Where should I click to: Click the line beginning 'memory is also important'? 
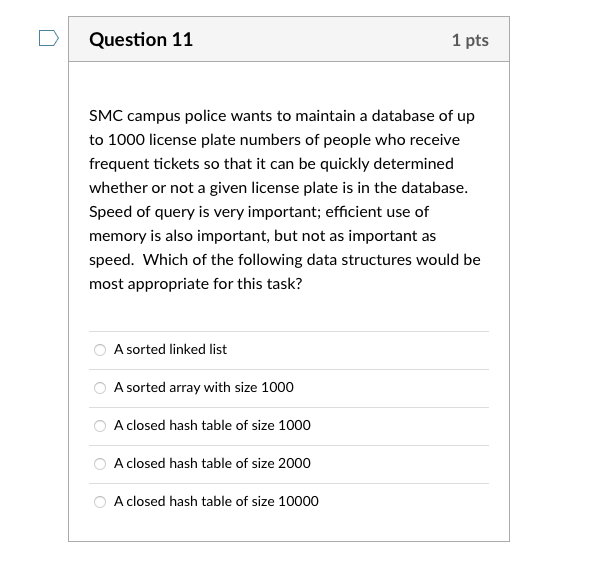[262, 236]
